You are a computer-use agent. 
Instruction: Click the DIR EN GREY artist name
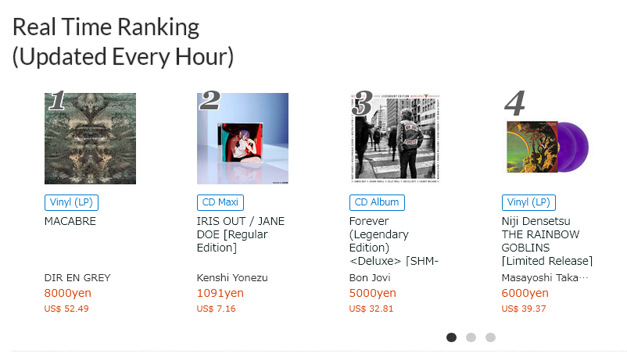(77, 277)
